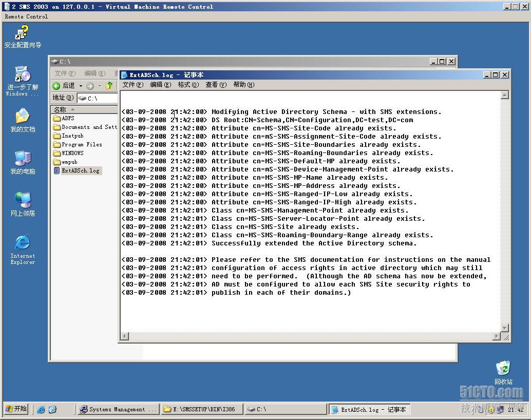The image size is (531, 420).
Task: Click Notepad title bar document icon
Action: click(x=124, y=75)
